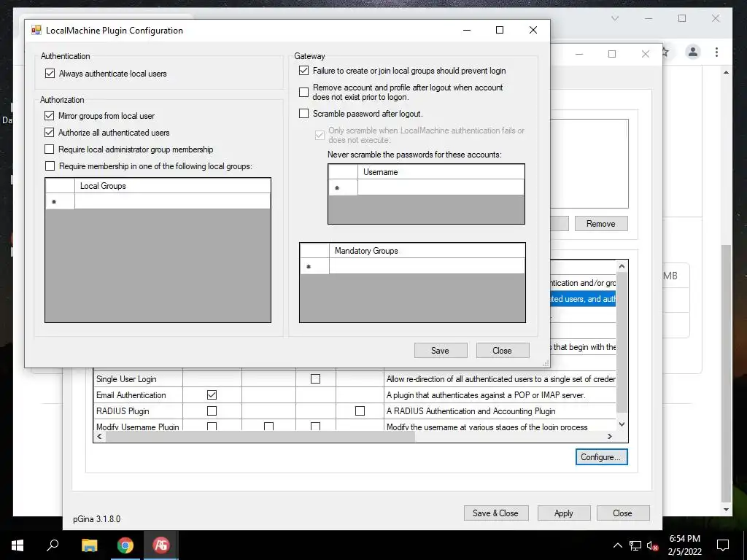Click the pGina window bottom Close button
The height and width of the screenshot is (560, 747).
(623, 513)
